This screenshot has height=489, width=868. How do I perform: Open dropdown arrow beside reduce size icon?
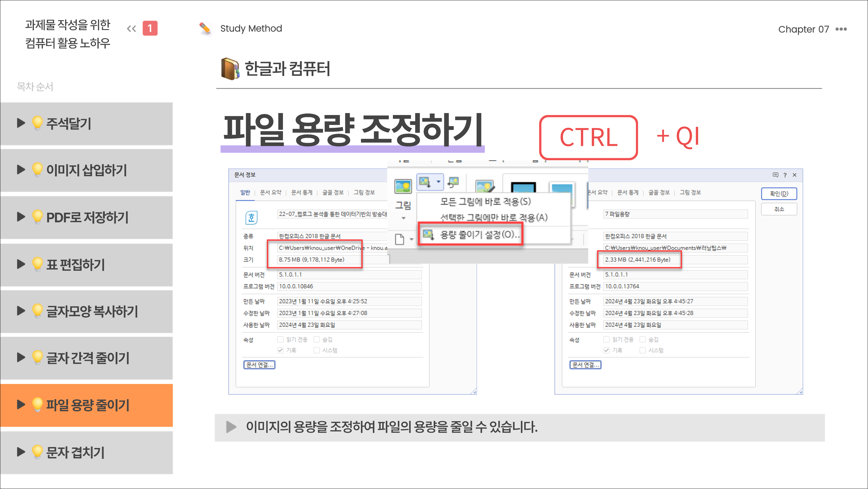pyautogui.click(x=438, y=182)
